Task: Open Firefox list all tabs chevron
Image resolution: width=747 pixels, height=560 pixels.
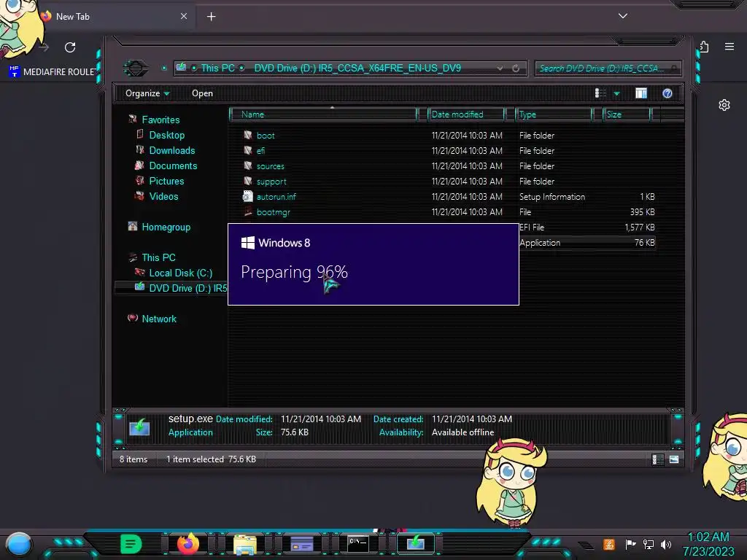Action: point(623,16)
